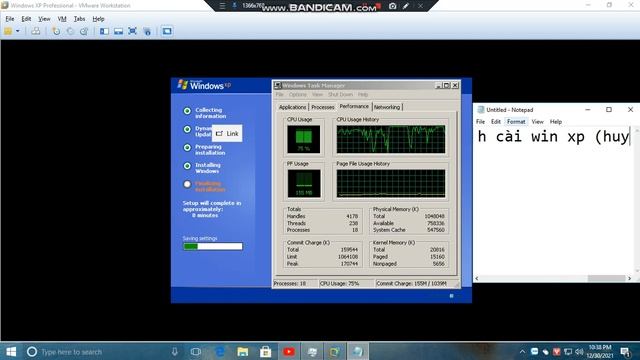Click the VMware power/suspend toolbar icon
640x360 pixels.
(x=8, y=31)
